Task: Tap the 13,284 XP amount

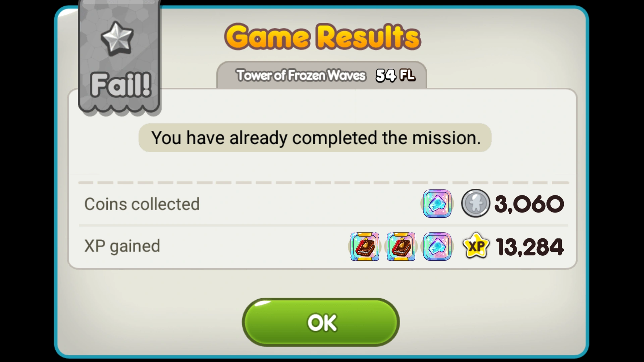Action: [530, 247]
